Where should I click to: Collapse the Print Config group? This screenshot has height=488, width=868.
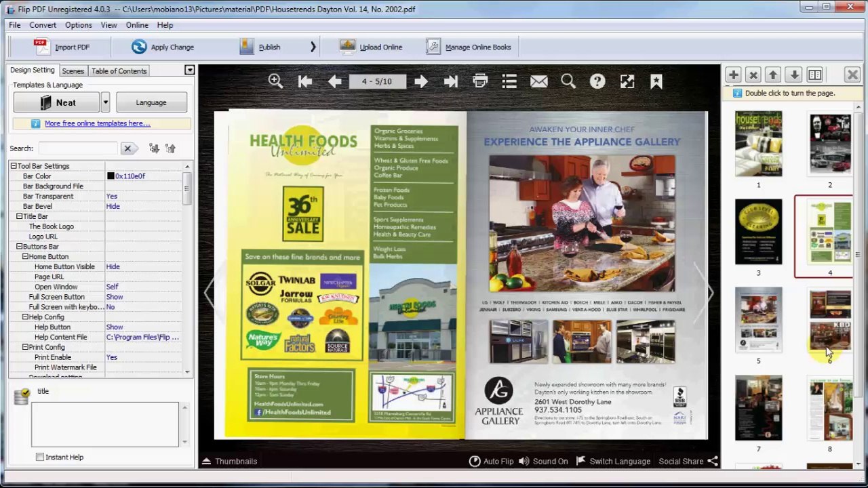[25, 347]
